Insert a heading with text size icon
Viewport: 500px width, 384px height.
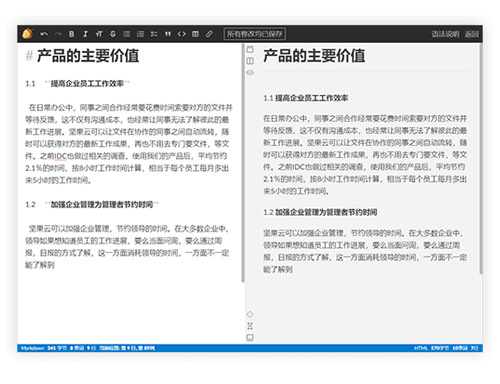99,34
